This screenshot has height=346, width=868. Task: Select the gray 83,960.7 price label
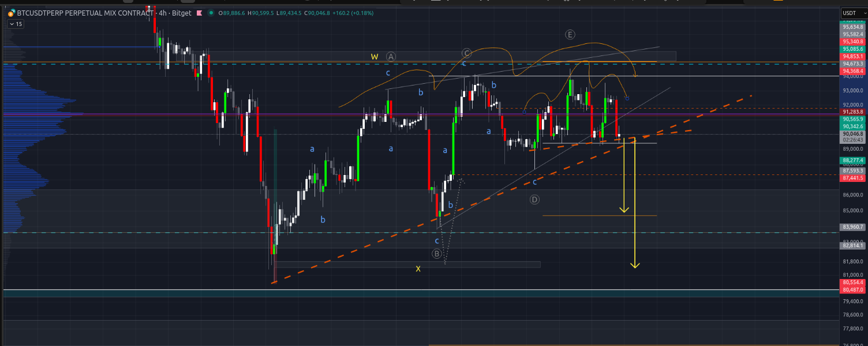point(852,227)
